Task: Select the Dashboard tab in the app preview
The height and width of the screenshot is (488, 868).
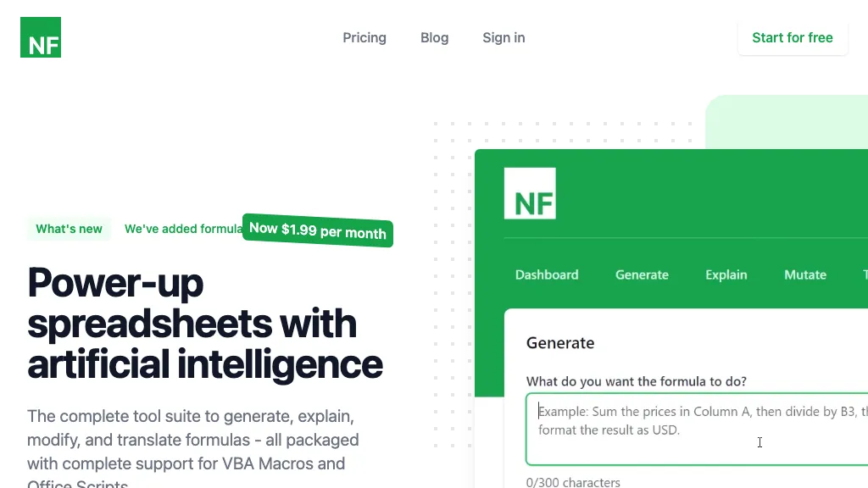Action: 547,274
